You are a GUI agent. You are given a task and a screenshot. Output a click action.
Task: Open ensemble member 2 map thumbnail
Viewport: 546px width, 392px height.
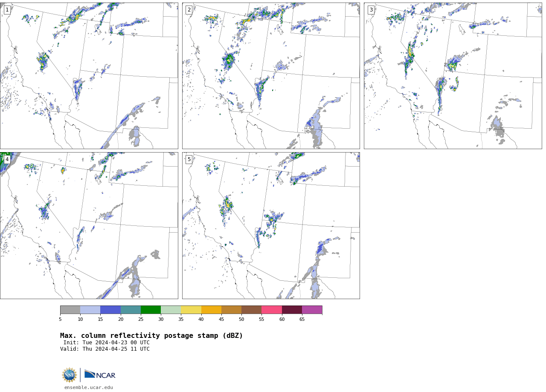[x=271, y=76]
